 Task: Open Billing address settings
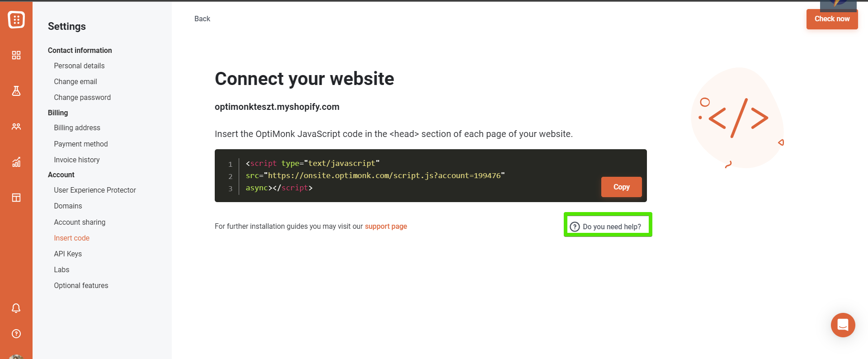(x=77, y=128)
